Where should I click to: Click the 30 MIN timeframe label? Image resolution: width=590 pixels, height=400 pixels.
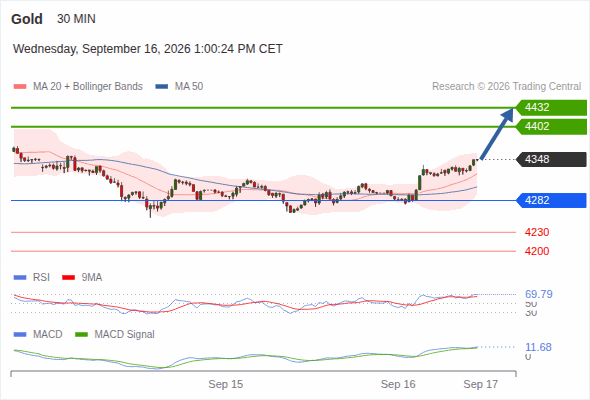click(76, 19)
